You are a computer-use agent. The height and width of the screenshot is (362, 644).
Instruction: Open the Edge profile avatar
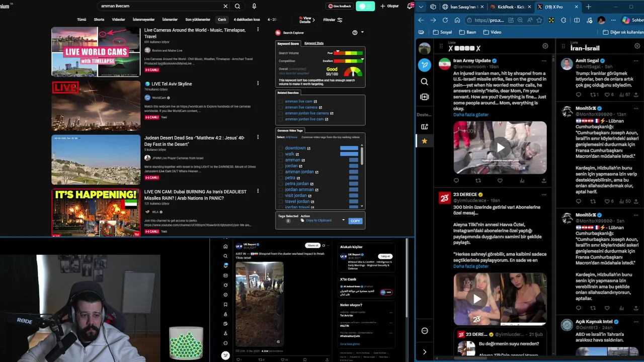pos(601,20)
